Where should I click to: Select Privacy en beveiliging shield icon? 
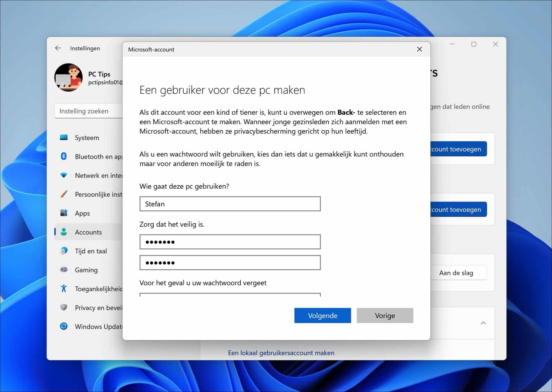pos(64,307)
